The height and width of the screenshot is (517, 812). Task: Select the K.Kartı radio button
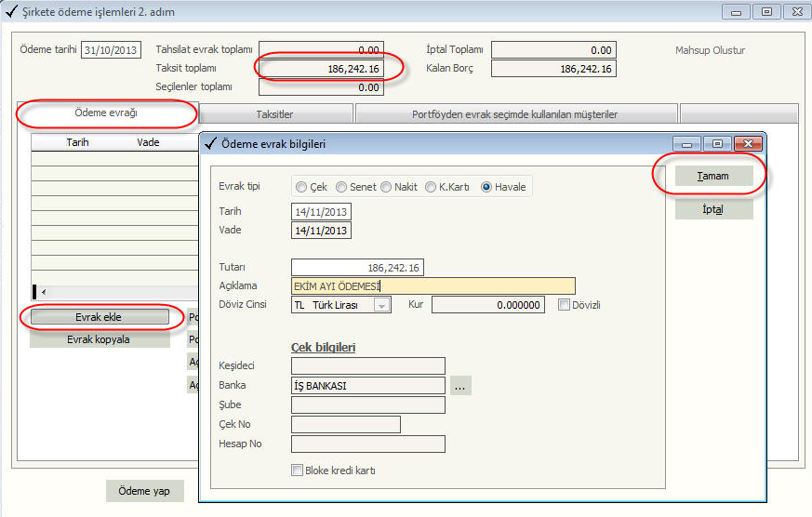click(431, 187)
